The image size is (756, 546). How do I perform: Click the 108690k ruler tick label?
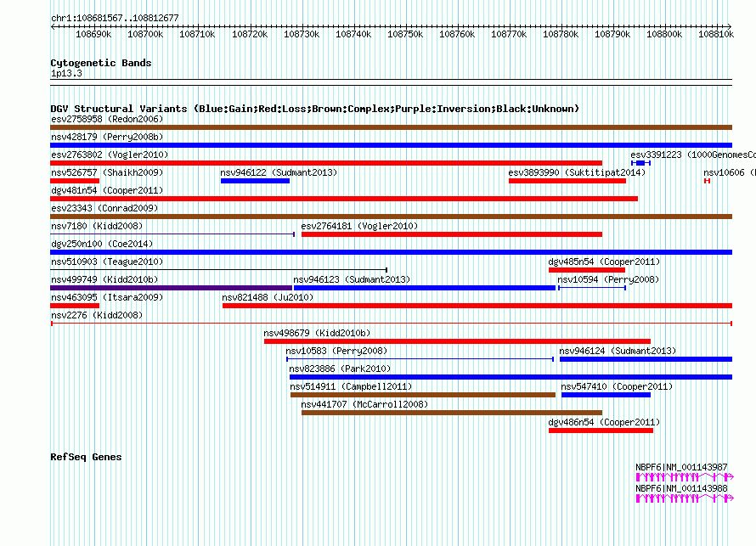coord(93,34)
